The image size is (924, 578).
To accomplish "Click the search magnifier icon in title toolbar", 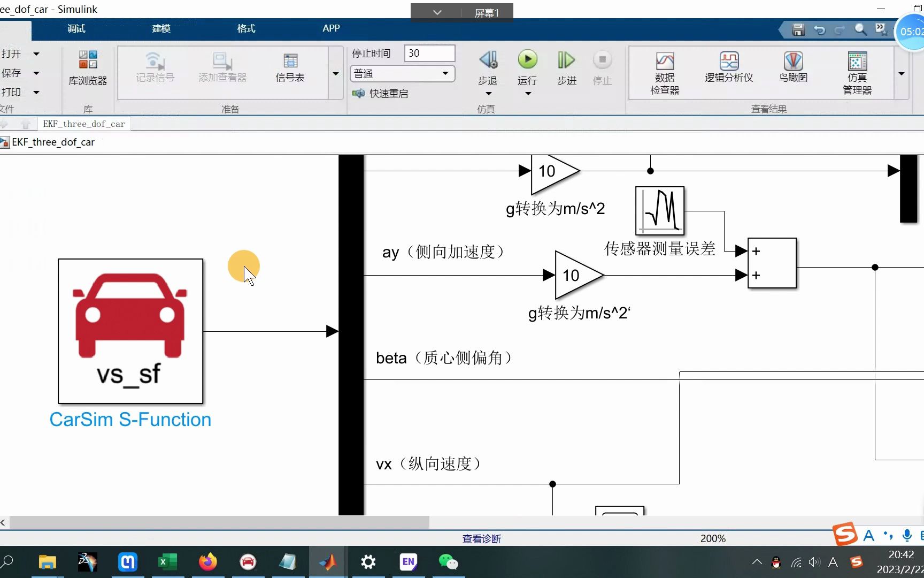I will pyautogui.click(x=860, y=29).
